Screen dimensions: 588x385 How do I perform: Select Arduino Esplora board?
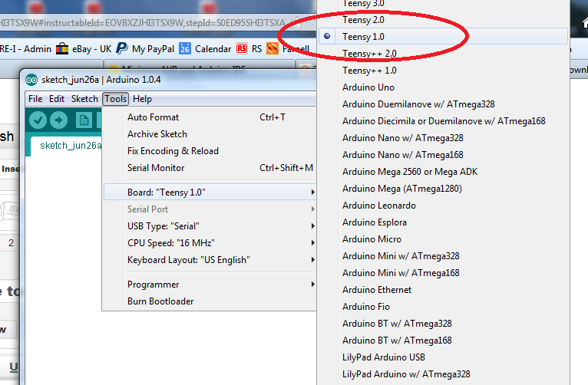click(x=443, y=222)
